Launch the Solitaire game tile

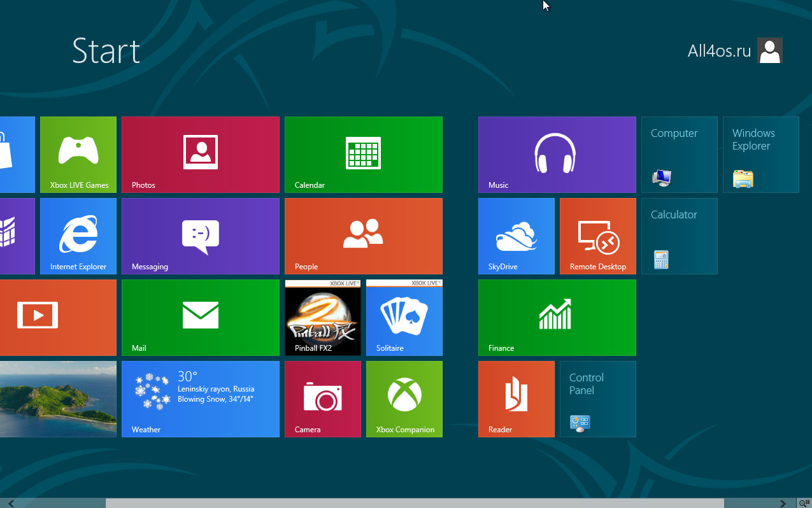(404, 318)
